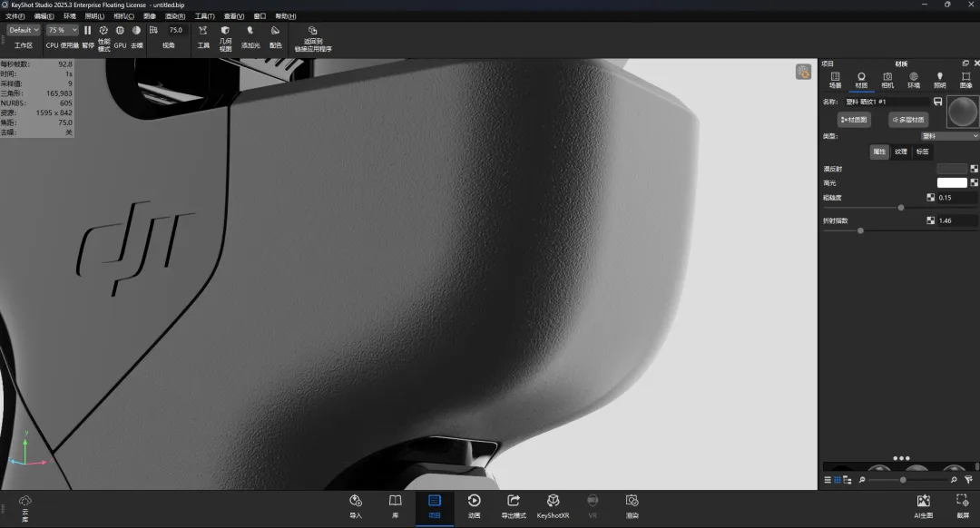Image resolution: width=980 pixels, height=528 pixels.
Task: Undock the project panel window
Action: click(965, 64)
